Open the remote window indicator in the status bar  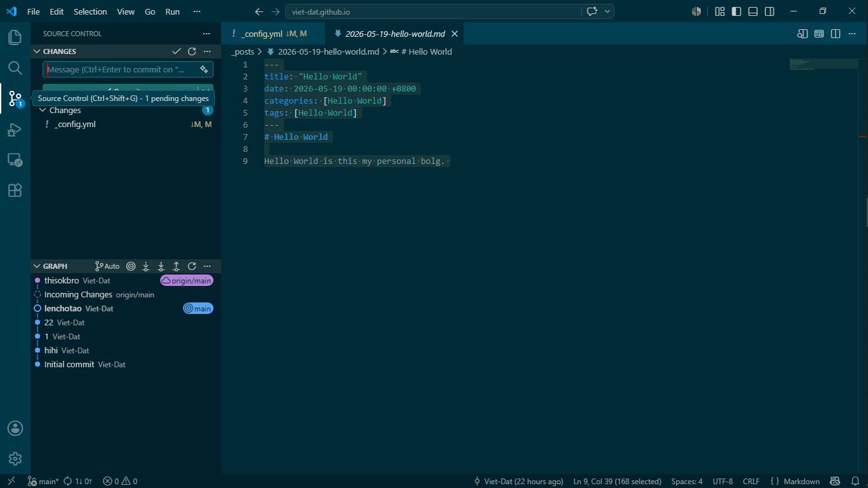pos(11,481)
